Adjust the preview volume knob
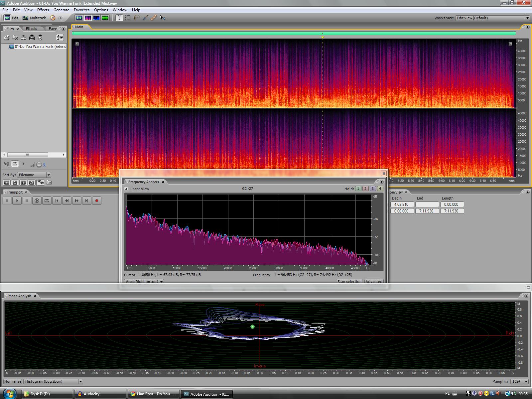 click(x=39, y=164)
